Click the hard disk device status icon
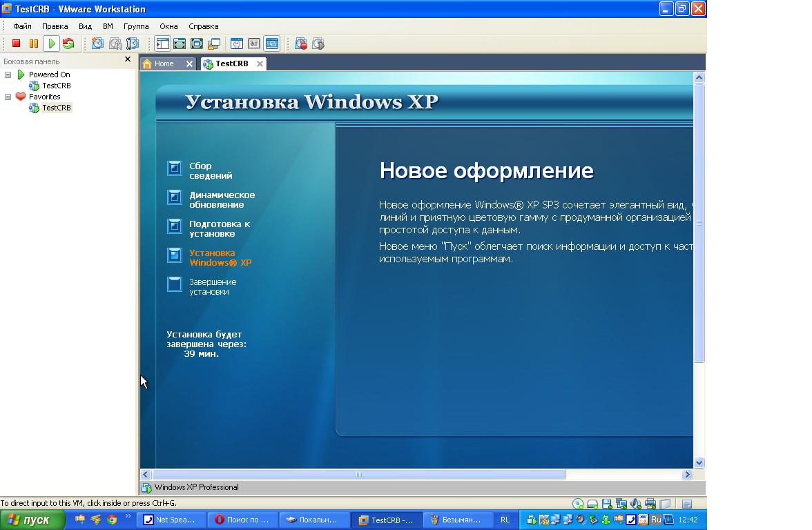 592,504
